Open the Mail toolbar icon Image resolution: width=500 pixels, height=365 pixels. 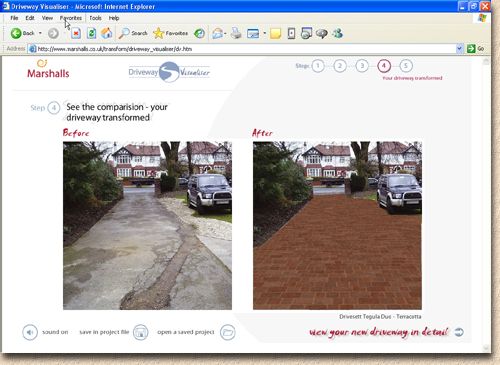[x=218, y=33]
